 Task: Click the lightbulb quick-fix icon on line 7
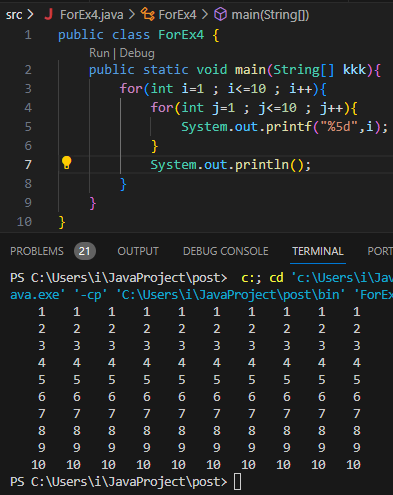pos(67,163)
